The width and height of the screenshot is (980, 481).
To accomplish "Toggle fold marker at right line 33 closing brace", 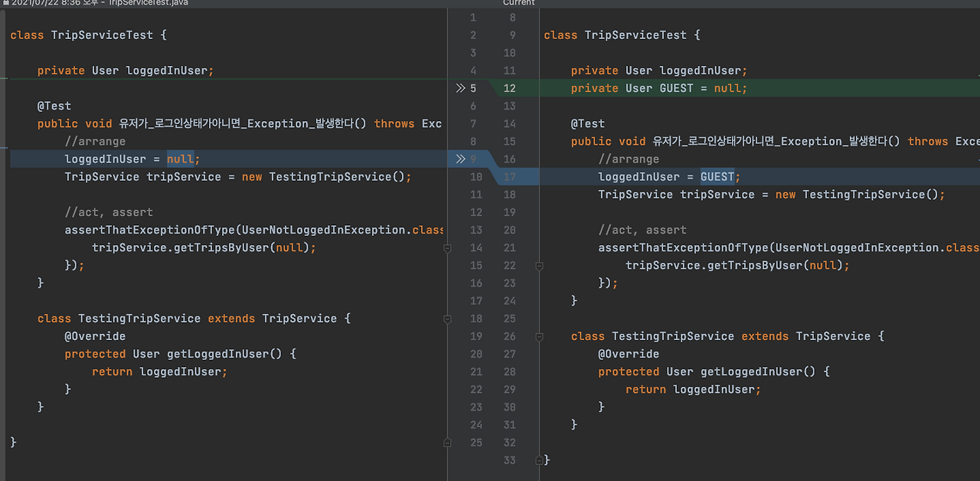I will pos(539,460).
